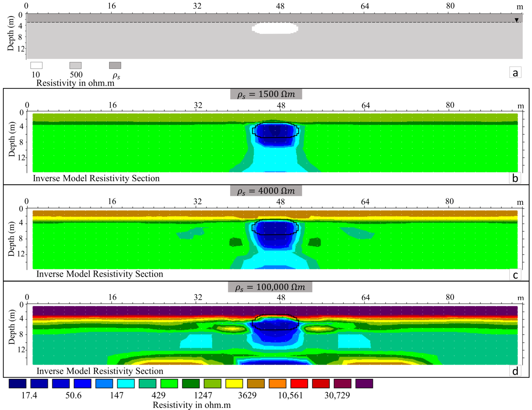The height and width of the screenshot is (410, 532).
Task: Click the darkest navy colorbar swatch
Action: click(x=18, y=383)
